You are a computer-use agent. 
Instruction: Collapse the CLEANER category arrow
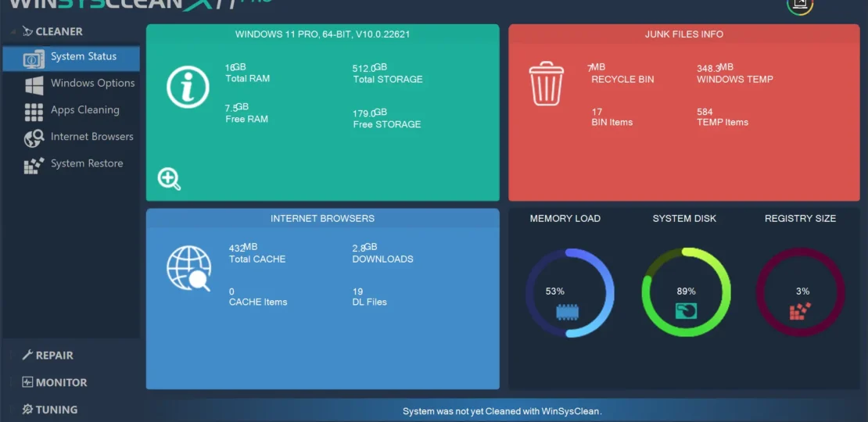(13, 32)
